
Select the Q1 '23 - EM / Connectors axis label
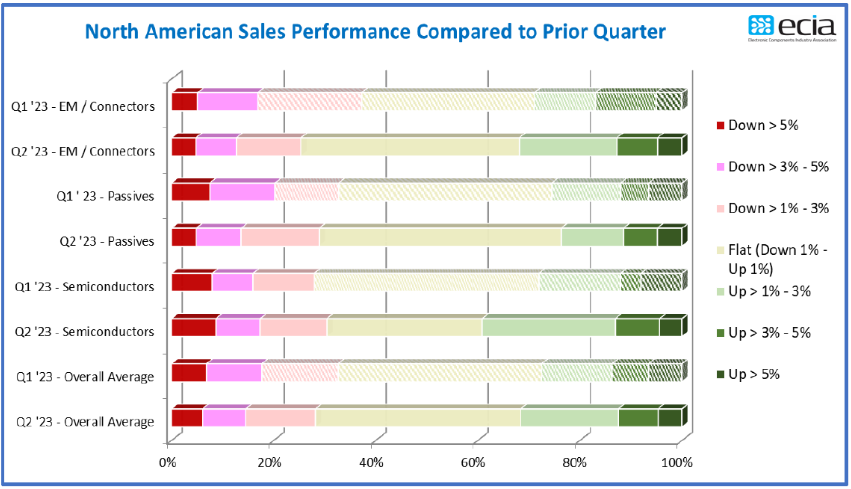[83, 106]
